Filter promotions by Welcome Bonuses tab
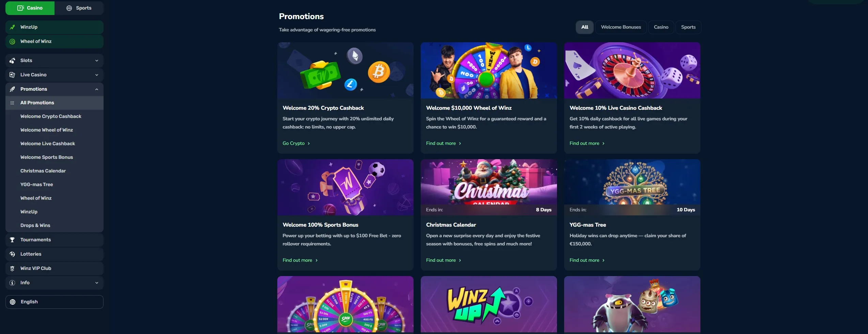Viewport: 868px width, 334px height. pos(621,27)
